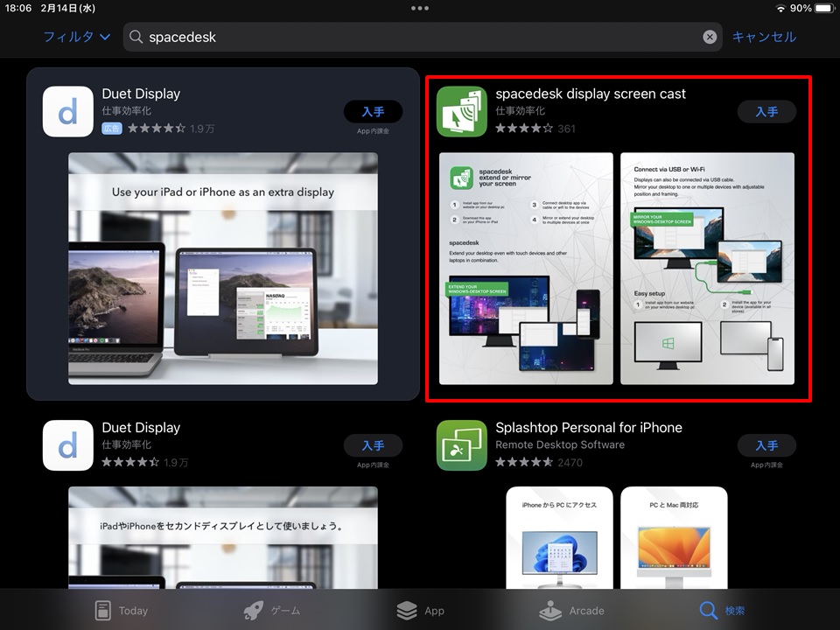View spacedesk Connect via USB or Wi-Fi screenshot
Image resolution: width=840 pixels, height=630 pixels.
[x=707, y=269]
